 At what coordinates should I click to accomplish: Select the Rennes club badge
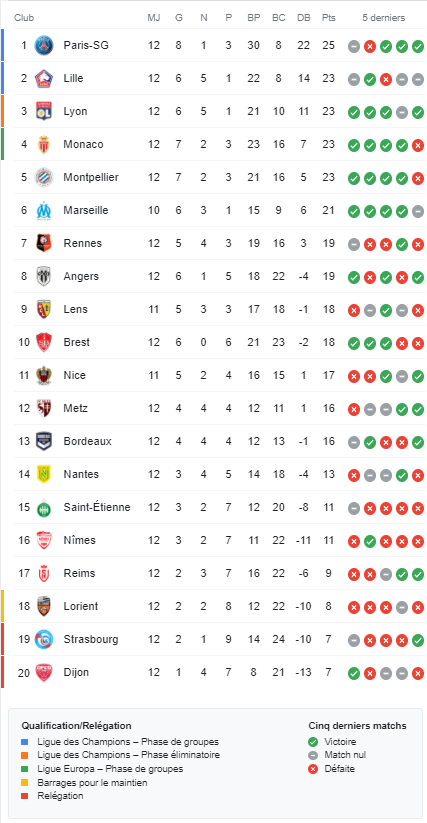tap(44, 244)
